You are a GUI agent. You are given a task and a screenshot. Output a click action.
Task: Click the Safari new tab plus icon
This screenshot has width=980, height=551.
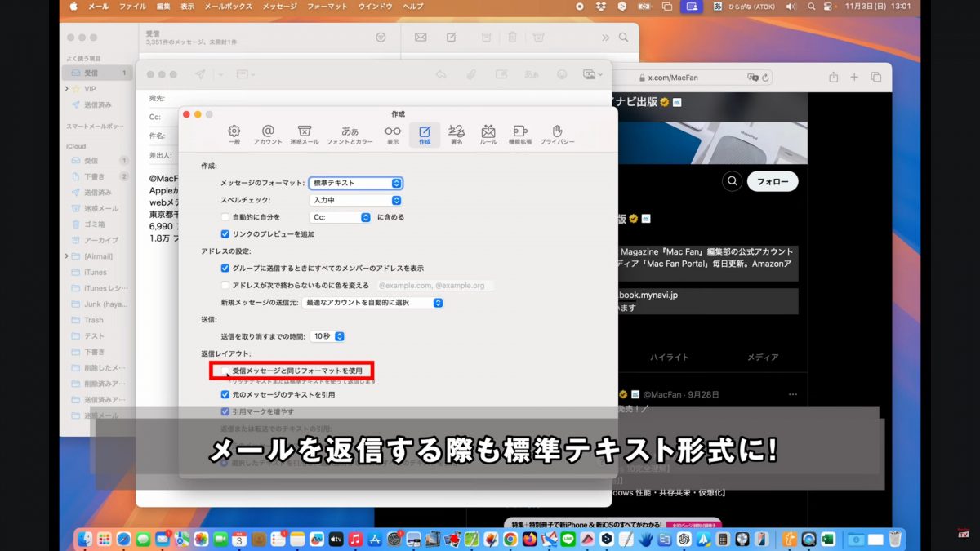click(x=854, y=77)
